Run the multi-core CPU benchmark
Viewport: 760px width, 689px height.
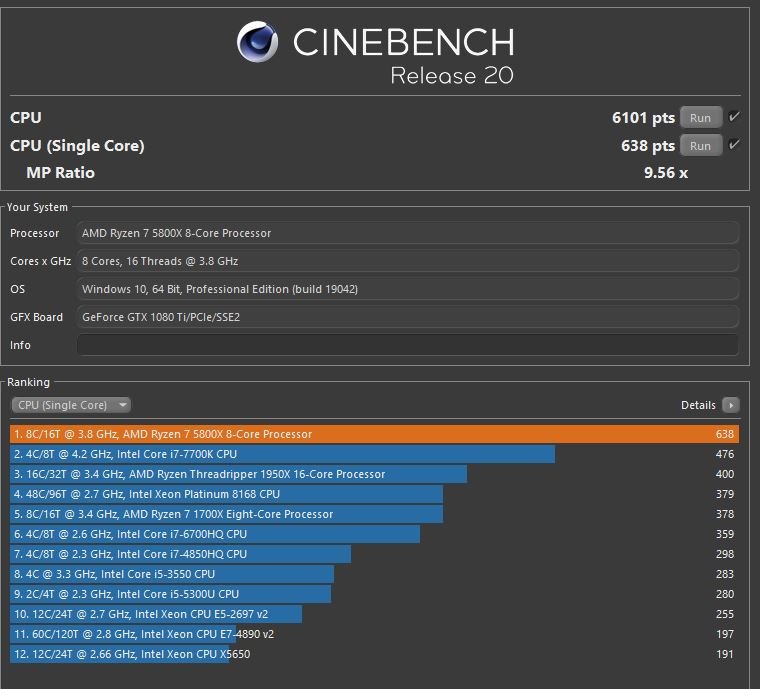[700, 118]
